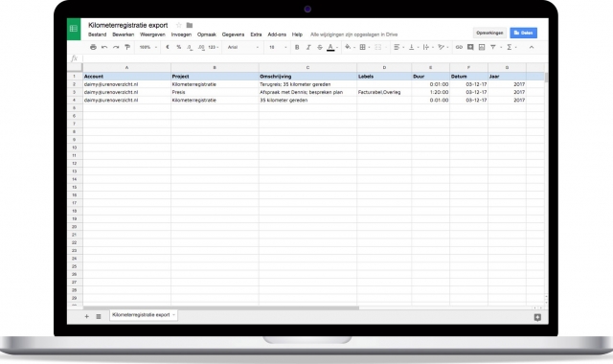The width and height of the screenshot is (613, 364).
Task: Open the Gegevens menu
Action: [x=233, y=34]
